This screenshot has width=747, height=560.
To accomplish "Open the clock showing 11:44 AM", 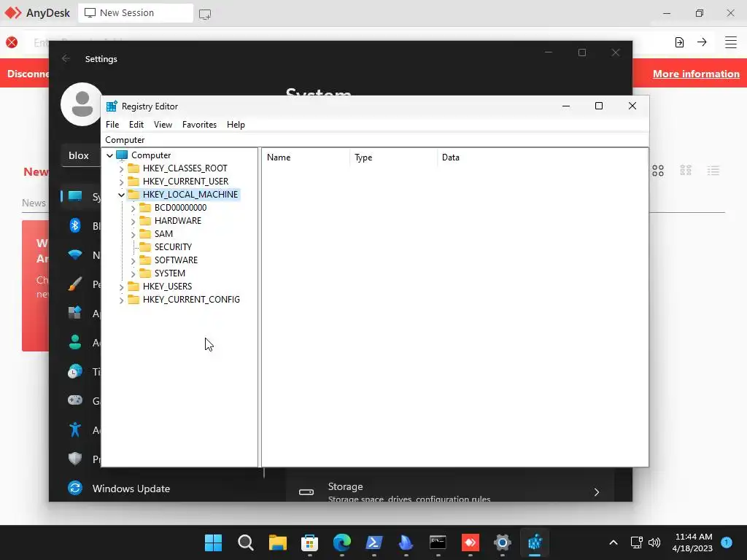I will (692, 542).
